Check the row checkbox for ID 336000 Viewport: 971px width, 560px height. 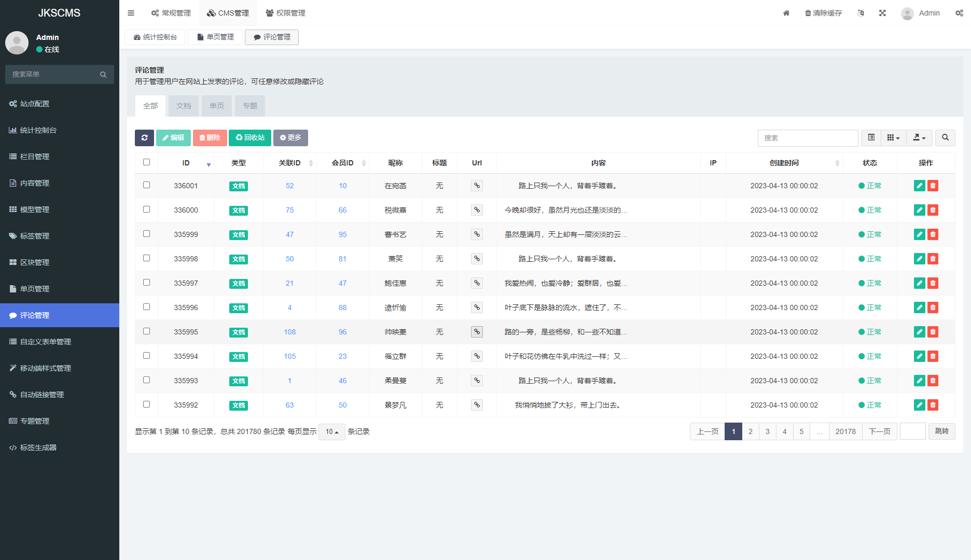point(146,209)
